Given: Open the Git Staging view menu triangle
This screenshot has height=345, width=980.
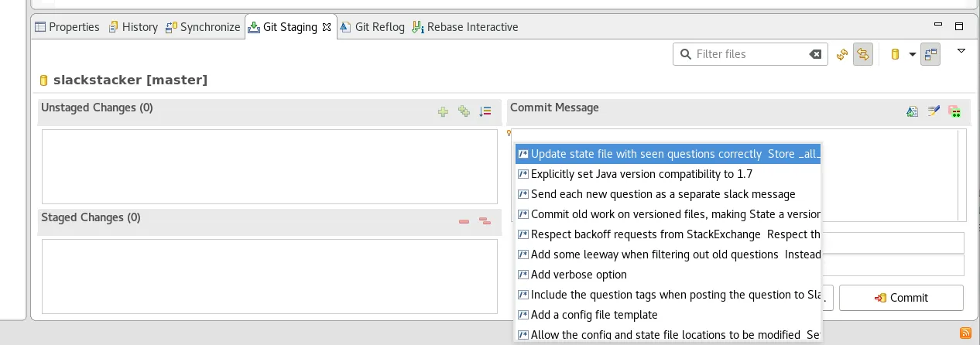Looking at the screenshot, I should [961, 51].
